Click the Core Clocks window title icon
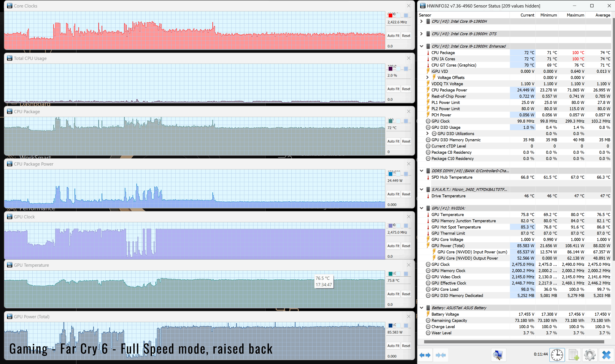The image size is (615, 364). click(10, 6)
